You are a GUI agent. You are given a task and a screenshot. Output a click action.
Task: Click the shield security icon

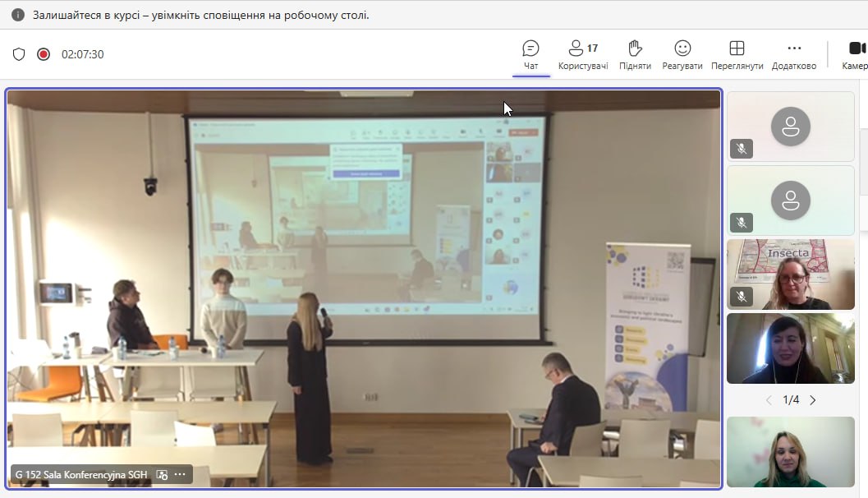click(x=19, y=54)
